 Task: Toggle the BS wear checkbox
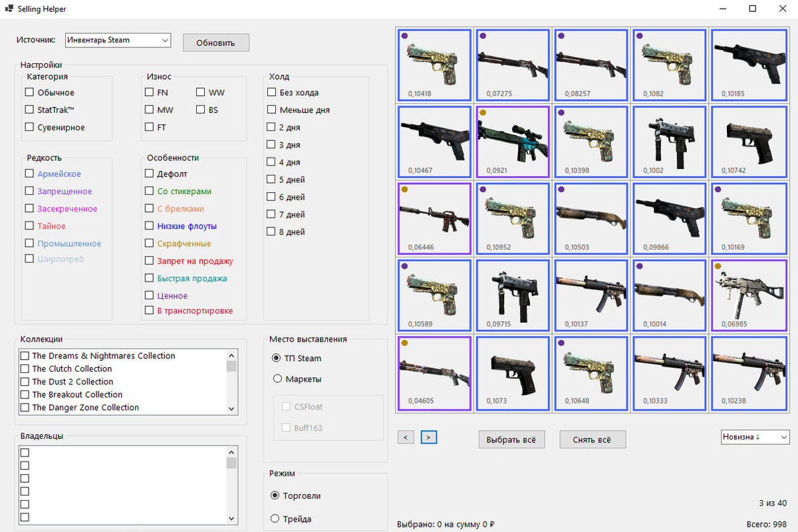tap(201, 110)
